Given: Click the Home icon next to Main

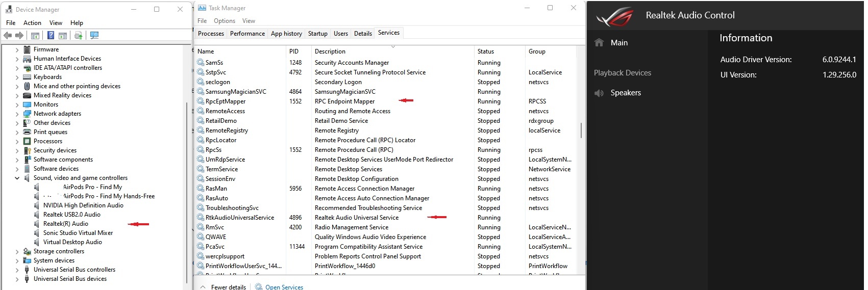Looking at the screenshot, I should click(x=599, y=43).
